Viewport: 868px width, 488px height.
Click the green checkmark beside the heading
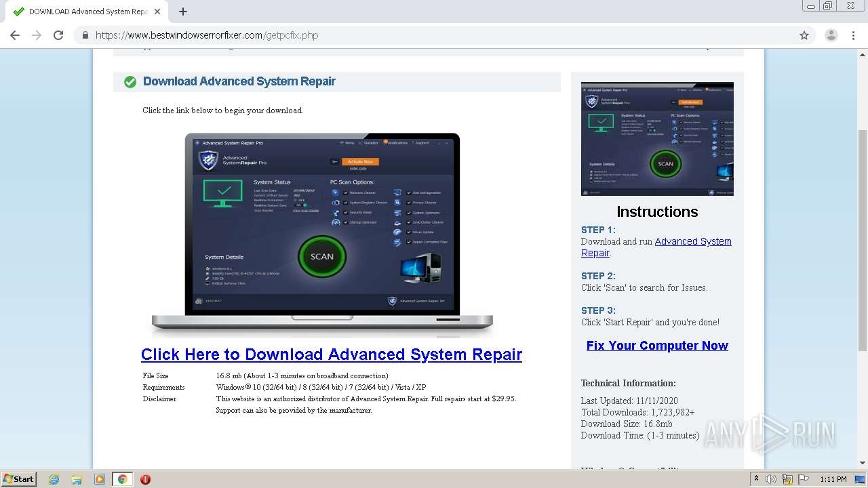click(130, 82)
